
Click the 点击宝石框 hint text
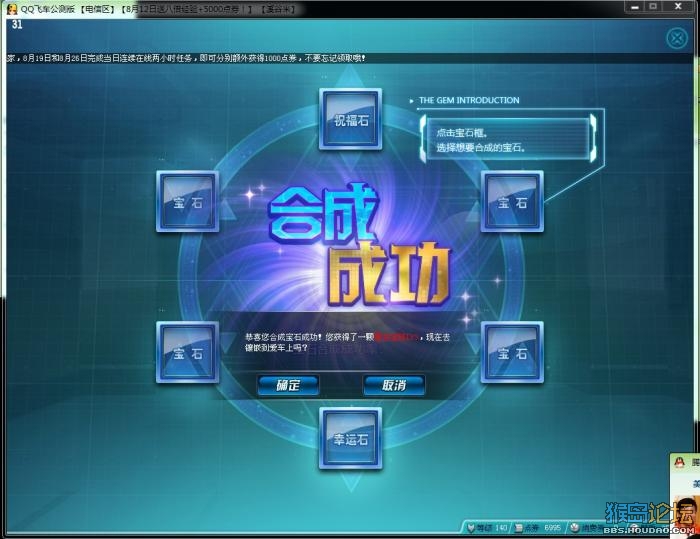pyautogui.click(x=462, y=133)
